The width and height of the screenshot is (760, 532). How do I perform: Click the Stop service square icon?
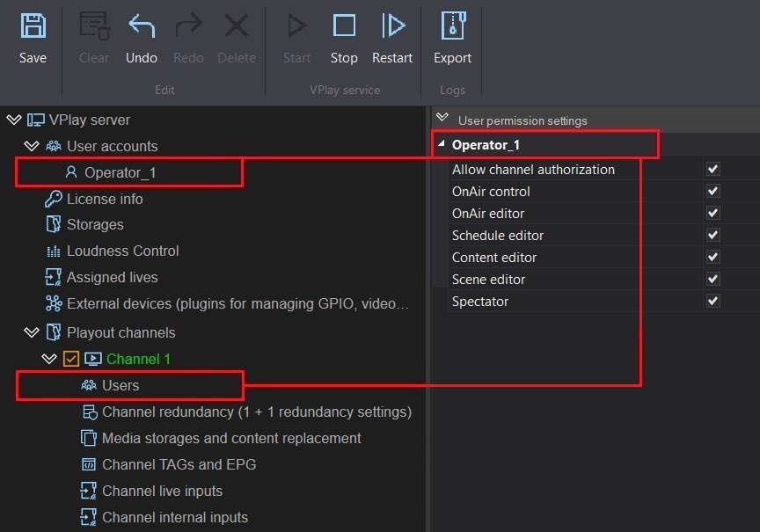pyautogui.click(x=344, y=26)
